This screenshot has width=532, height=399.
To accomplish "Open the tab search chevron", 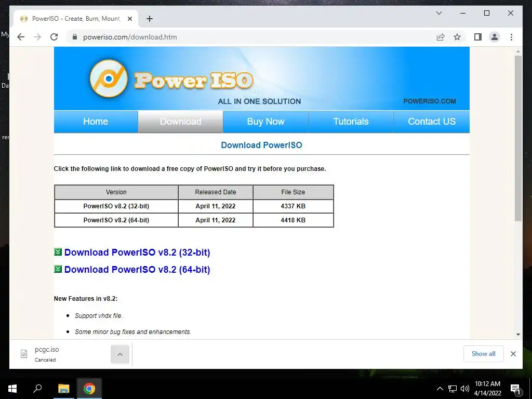I will [438, 13].
